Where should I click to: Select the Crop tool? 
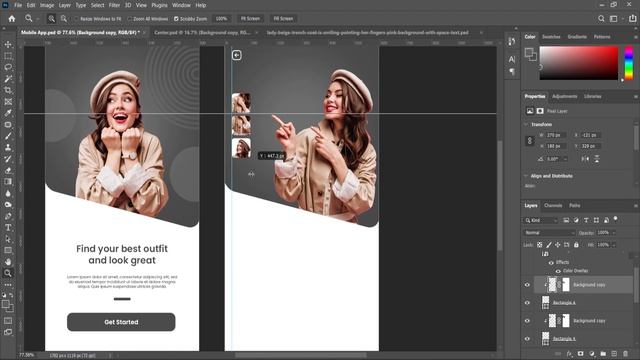(x=8, y=90)
